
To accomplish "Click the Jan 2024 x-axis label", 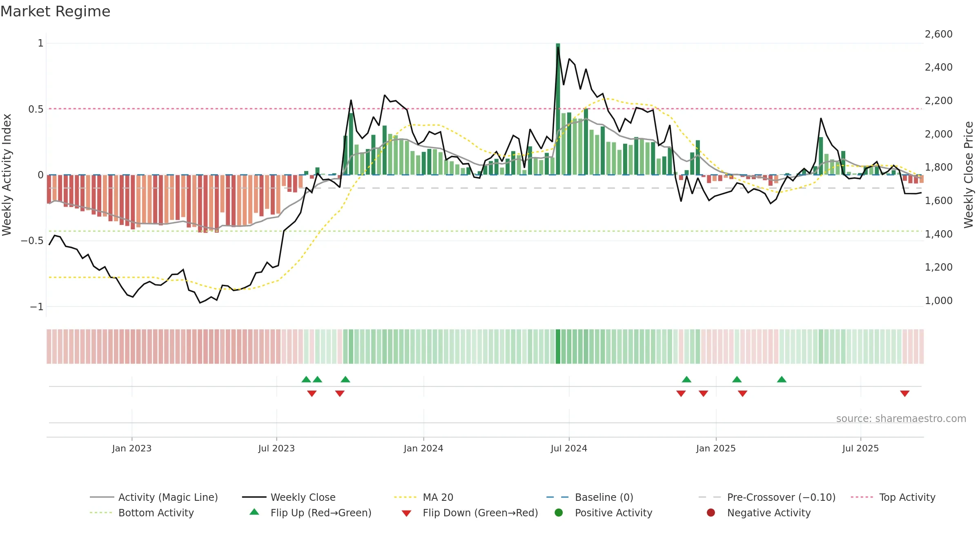I will (423, 448).
